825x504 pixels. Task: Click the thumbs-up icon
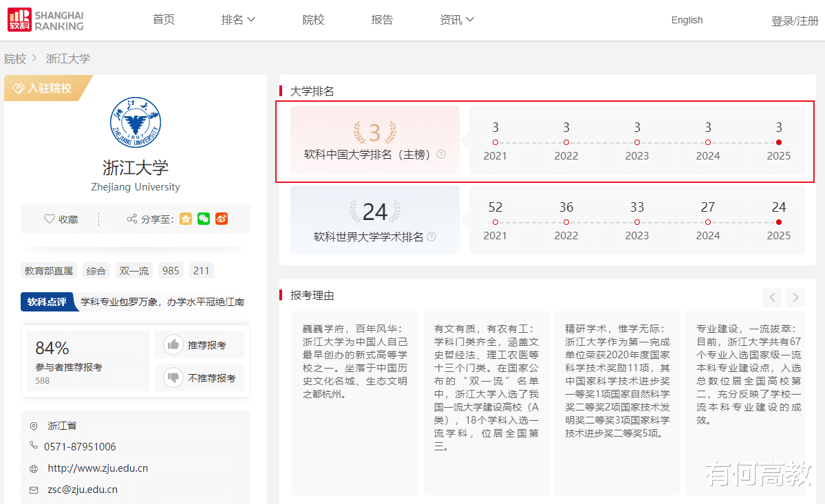(x=173, y=344)
